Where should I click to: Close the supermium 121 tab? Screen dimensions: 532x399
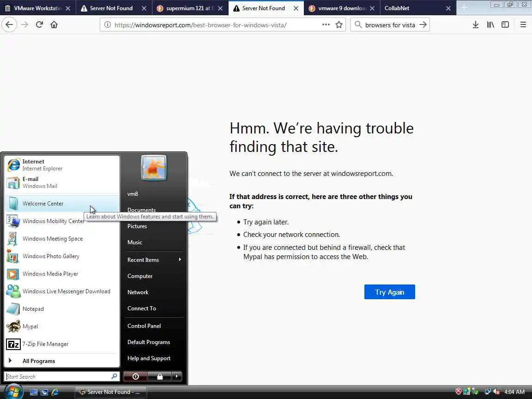[220, 8]
